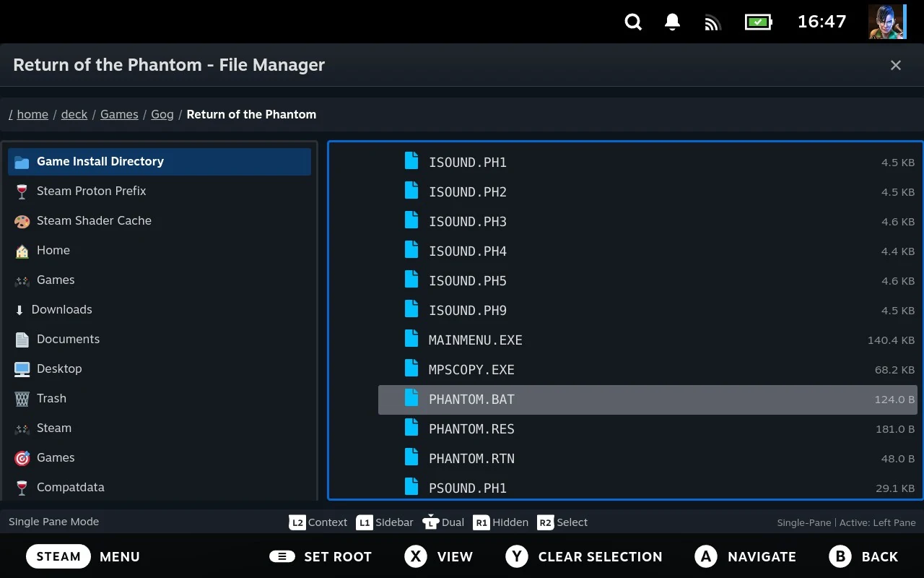Image resolution: width=924 pixels, height=578 pixels.
Task: Click the Home house icon
Action: point(22,251)
